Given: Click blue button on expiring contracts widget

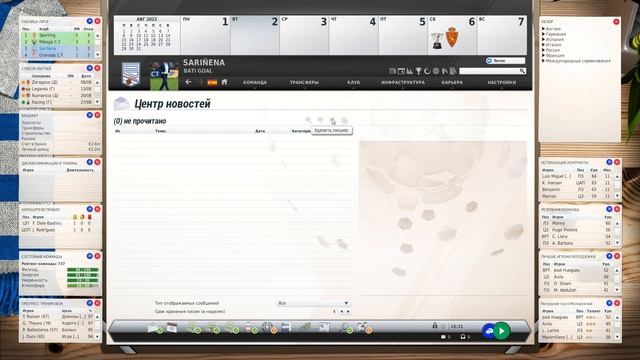Looking at the screenshot, I should coord(609,162).
